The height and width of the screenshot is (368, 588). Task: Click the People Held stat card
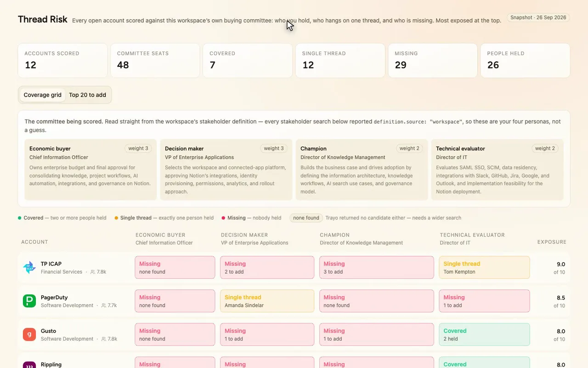(526, 60)
